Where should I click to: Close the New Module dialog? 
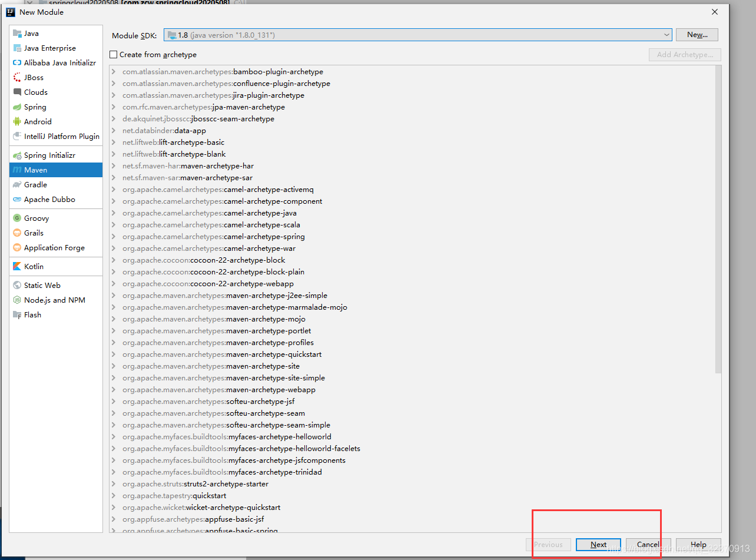tap(715, 12)
